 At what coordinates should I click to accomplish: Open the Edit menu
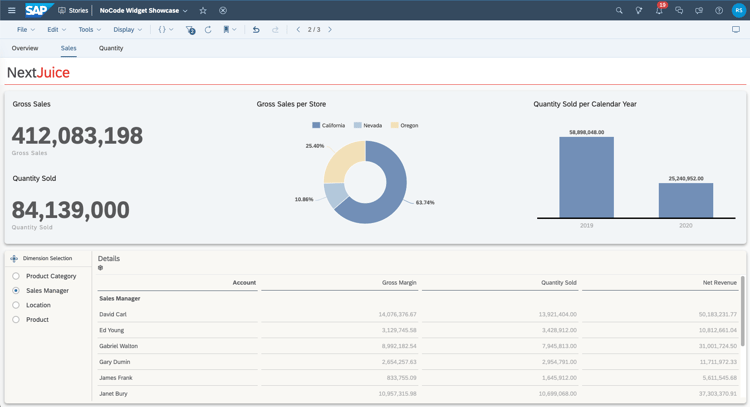(56, 29)
